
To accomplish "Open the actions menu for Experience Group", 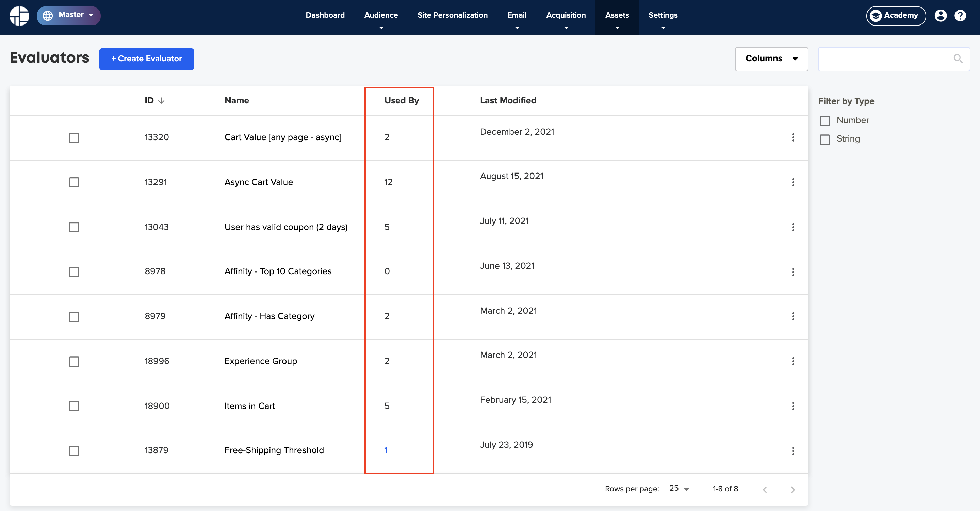I will point(793,361).
